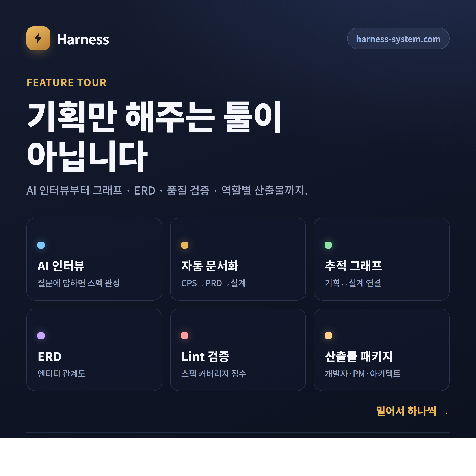Open the harness-system.com link pill

(398, 38)
